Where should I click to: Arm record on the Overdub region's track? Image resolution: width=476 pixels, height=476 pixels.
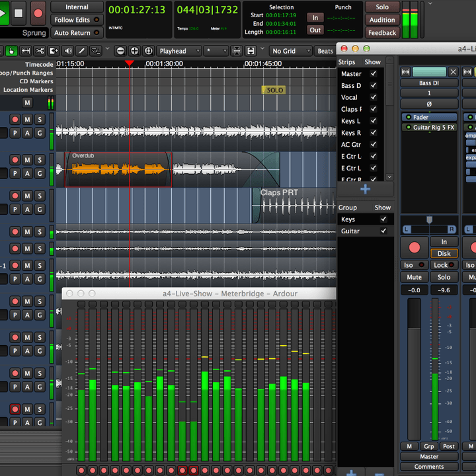click(15, 160)
